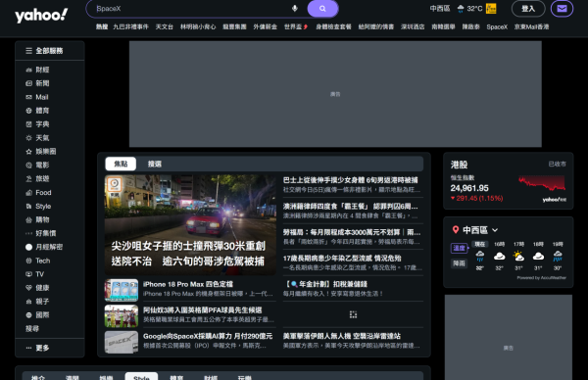Select the 溫度 weather toggle
Screen dimensions: 588x380
click(459, 248)
